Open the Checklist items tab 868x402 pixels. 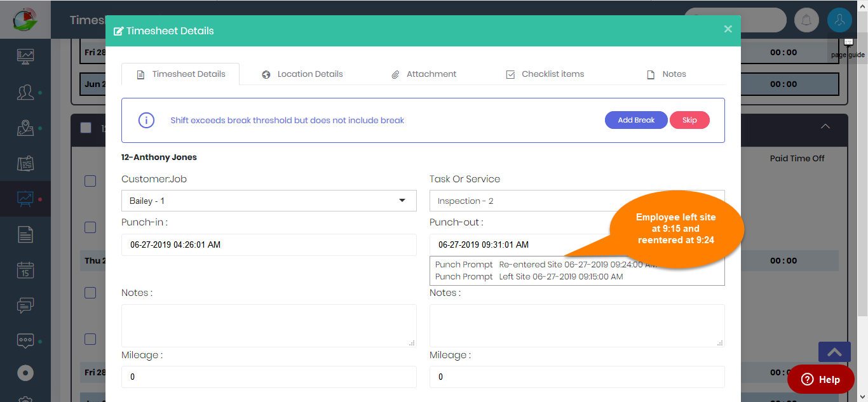[x=545, y=74]
